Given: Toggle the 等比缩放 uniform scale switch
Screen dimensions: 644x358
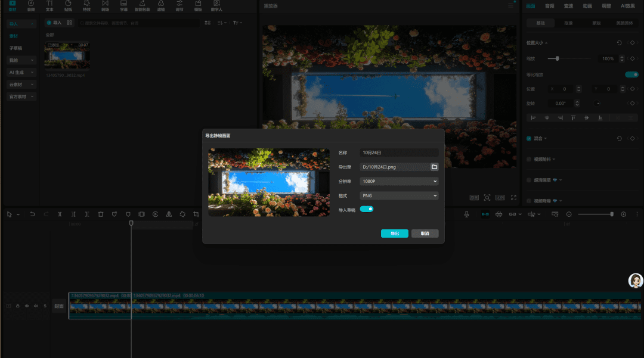Looking at the screenshot, I should (631, 74).
